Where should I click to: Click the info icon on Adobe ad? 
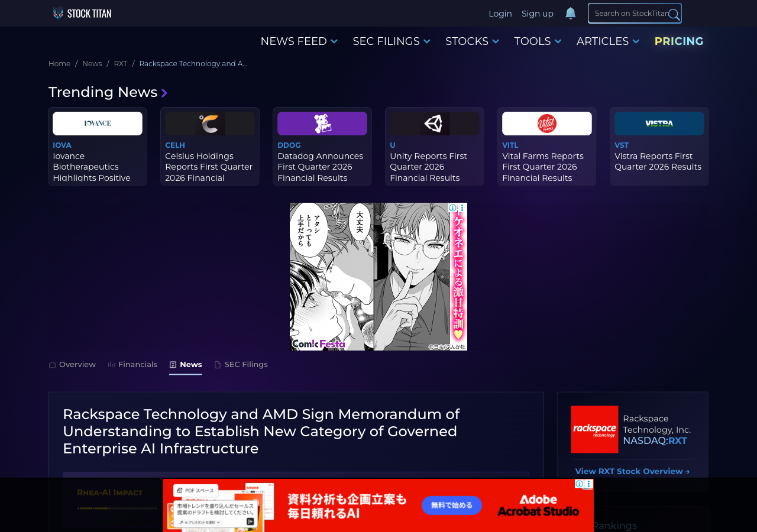pyautogui.click(x=580, y=485)
